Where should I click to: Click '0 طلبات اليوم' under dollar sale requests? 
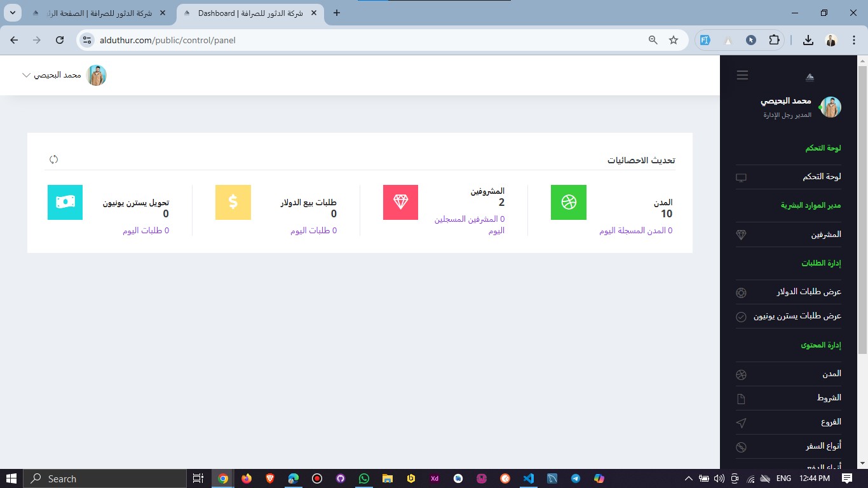pyautogui.click(x=313, y=231)
